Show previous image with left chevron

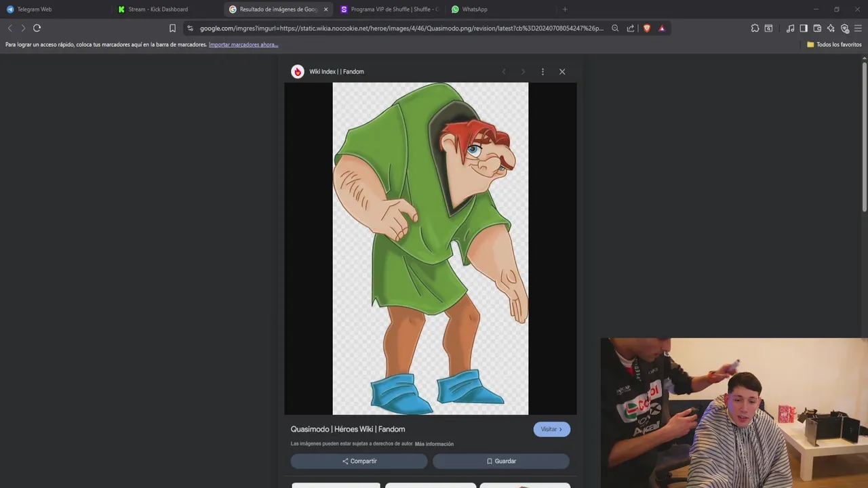(x=504, y=72)
